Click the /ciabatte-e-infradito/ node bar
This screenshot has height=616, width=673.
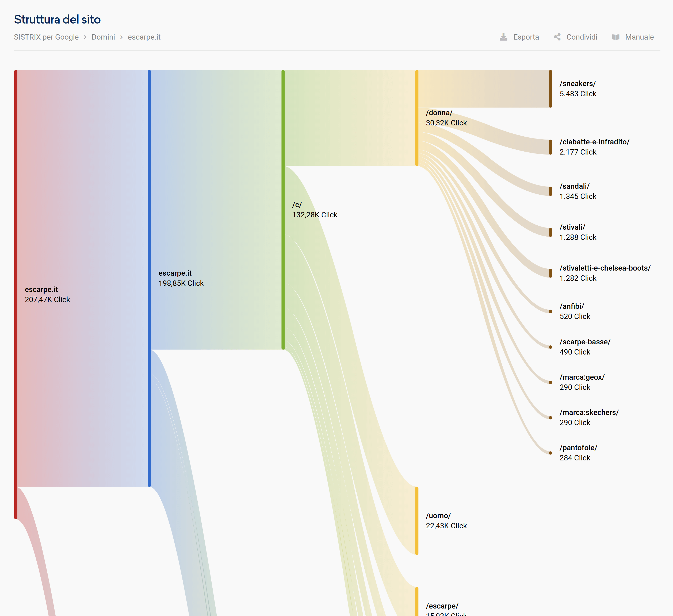550,147
